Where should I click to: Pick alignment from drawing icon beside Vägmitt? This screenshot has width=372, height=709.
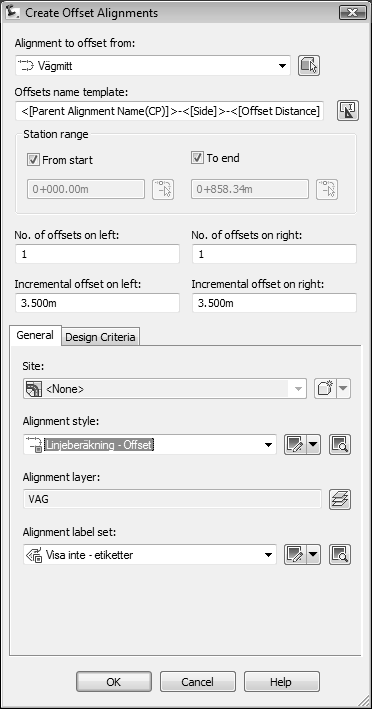[309, 66]
